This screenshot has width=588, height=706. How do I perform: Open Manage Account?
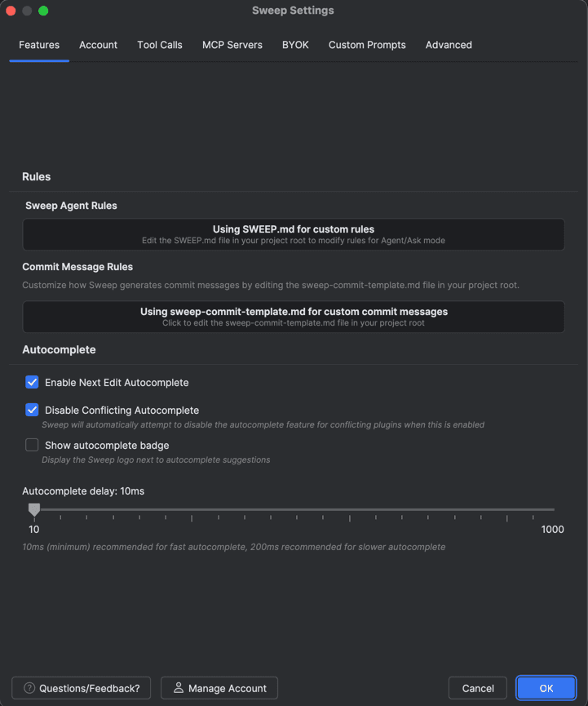click(219, 687)
